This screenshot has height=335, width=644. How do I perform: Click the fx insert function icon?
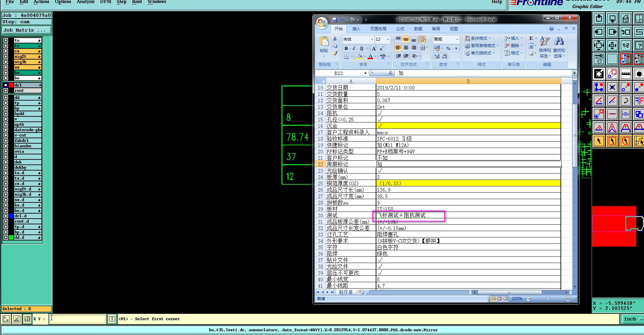coord(391,73)
